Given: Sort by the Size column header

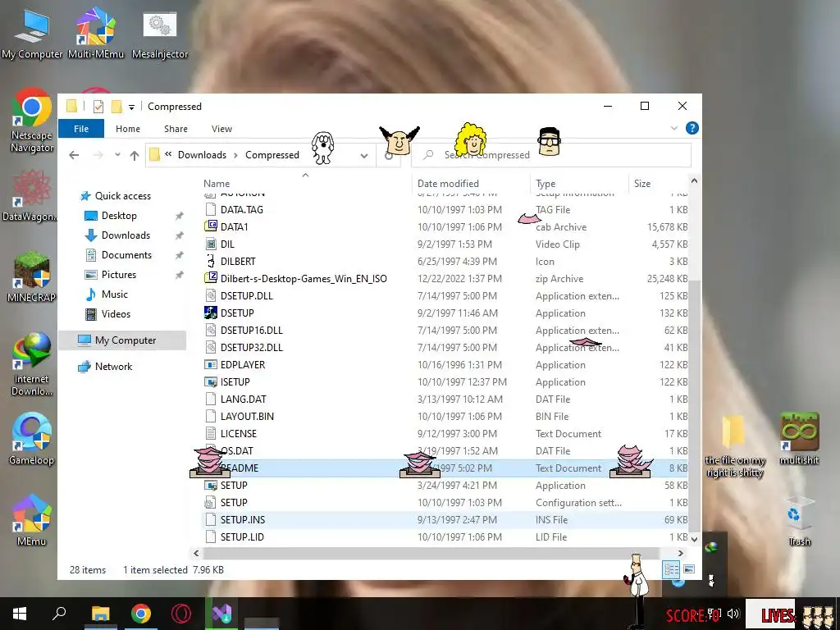Looking at the screenshot, I should [642, 183].
